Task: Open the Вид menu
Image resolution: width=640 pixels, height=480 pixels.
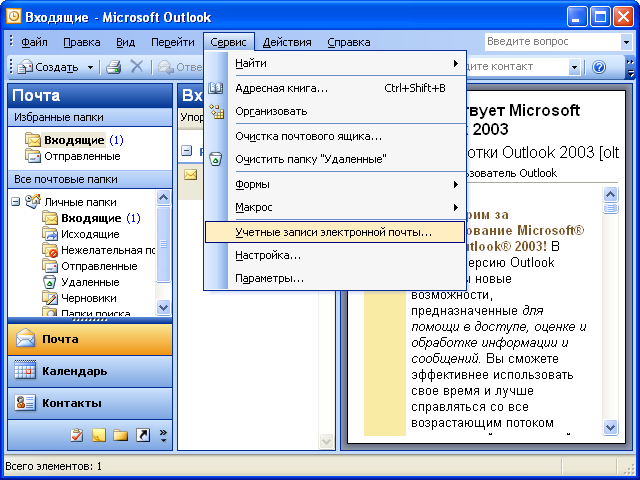Action: coord(126,42)
